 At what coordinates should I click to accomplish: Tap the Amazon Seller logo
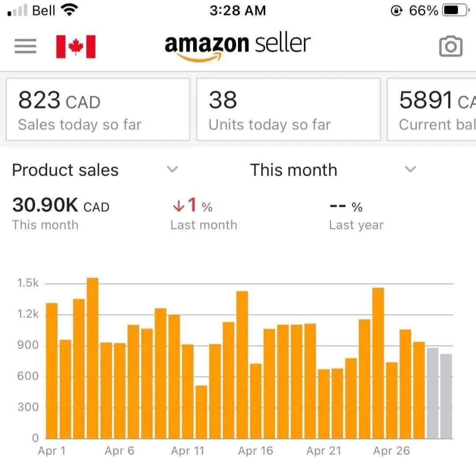click(238, 46)
